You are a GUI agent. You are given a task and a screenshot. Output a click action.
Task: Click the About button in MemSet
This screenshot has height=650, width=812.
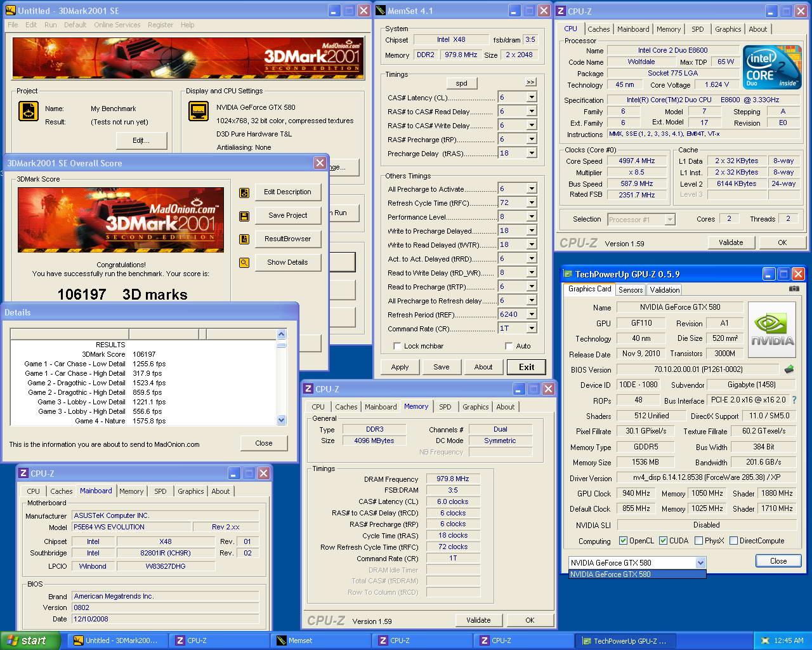[x=483, y=367]
